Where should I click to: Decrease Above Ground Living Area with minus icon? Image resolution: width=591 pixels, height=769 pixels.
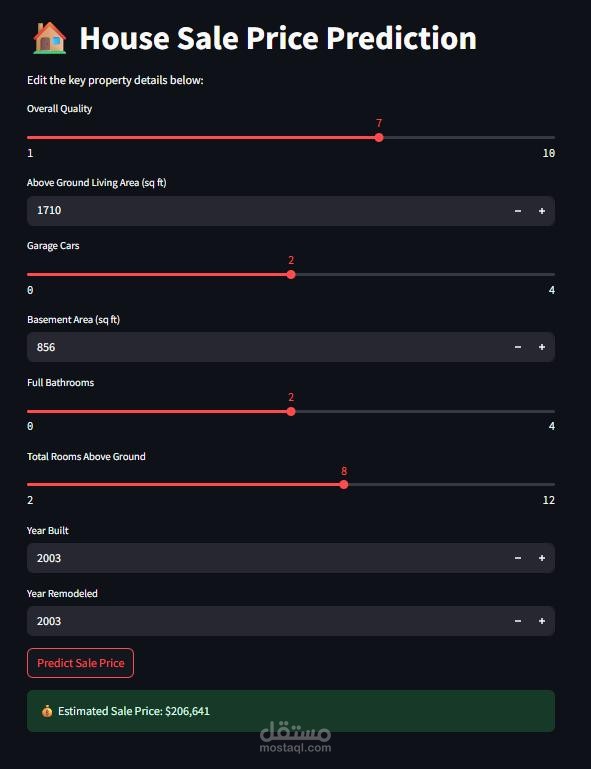click(518, 211)
